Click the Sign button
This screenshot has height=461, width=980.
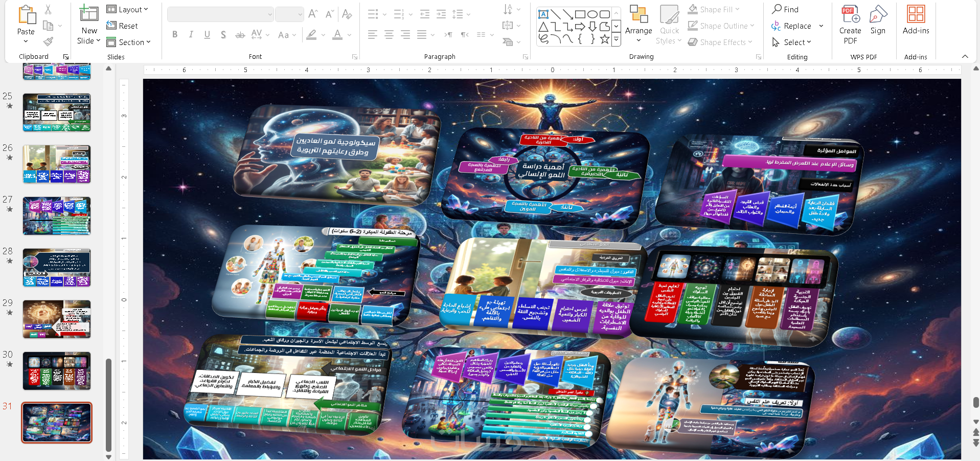(878, 20)
